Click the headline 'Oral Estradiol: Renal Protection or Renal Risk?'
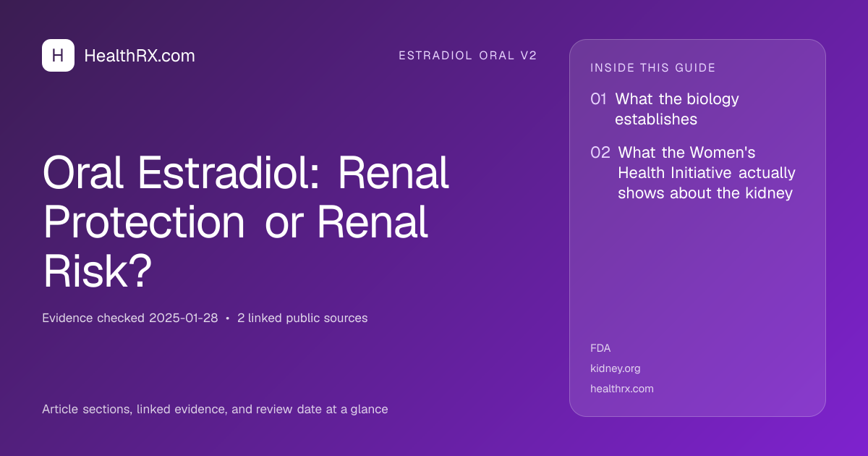The width and height of the screenshot is (868, 456). tap(246, 222)
